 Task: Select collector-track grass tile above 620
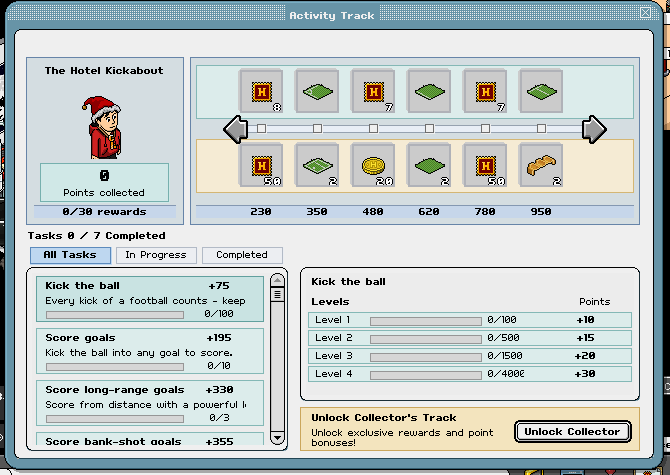pyautogui.click(x=429, y=165)
